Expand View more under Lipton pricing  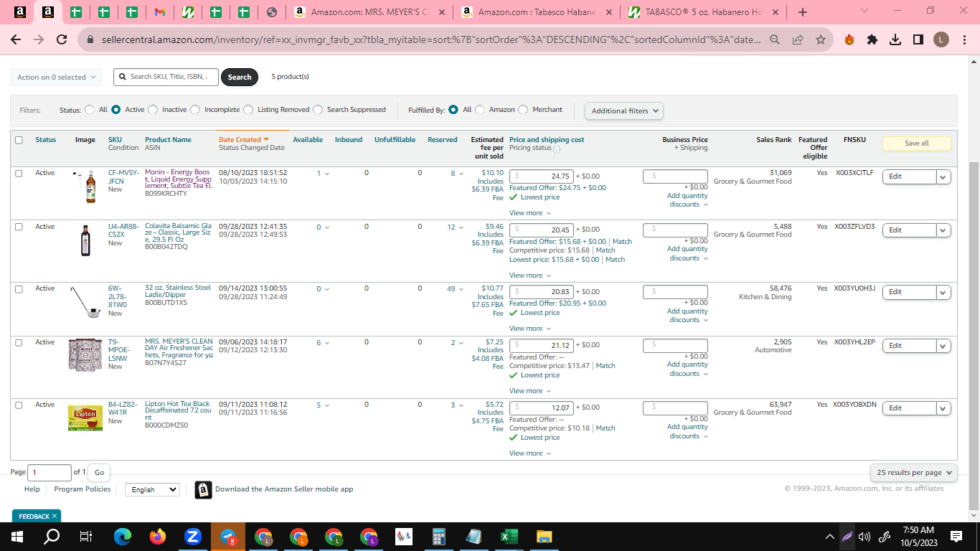(530, 453)
